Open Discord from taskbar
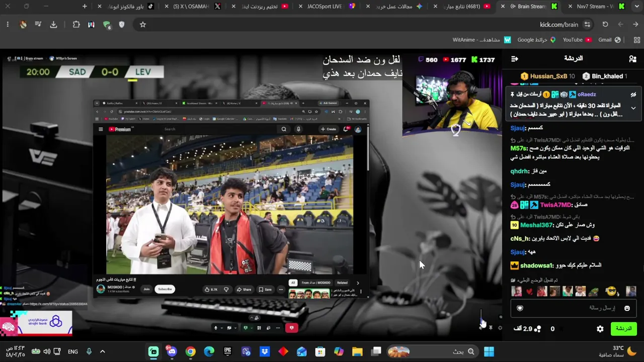 (172, 352)
